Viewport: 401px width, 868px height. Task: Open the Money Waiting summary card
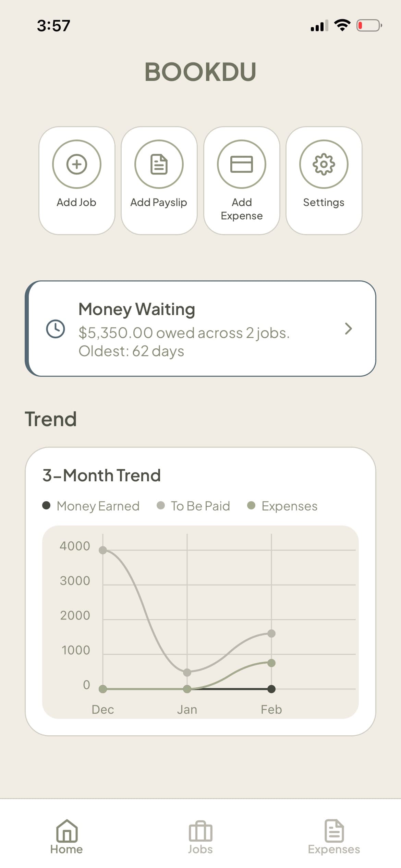point(200,329)
